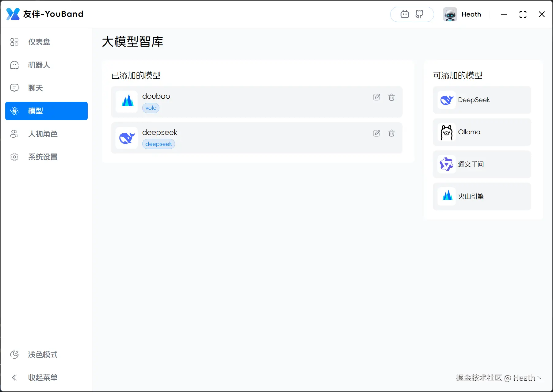The height and width of the screenshot is (392, 553).
Task: Add a 火山引擎 model
Action: [482, 196]
